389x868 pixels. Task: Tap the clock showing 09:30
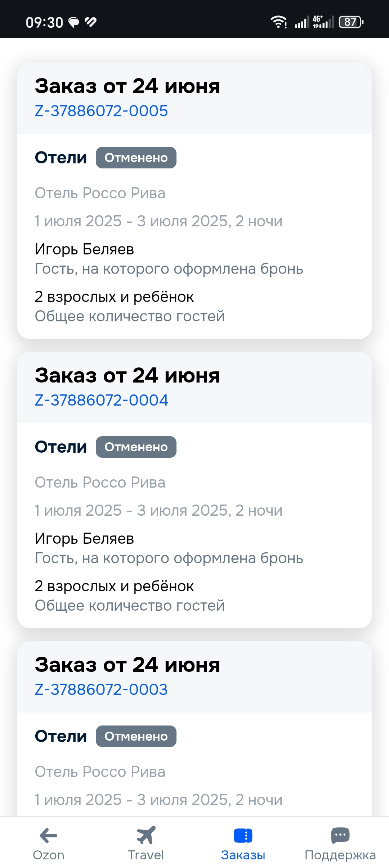click(x=44, y=23)
